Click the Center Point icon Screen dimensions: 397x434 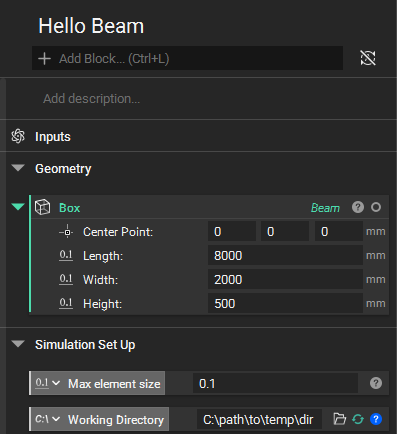click(x=67, y=232)
